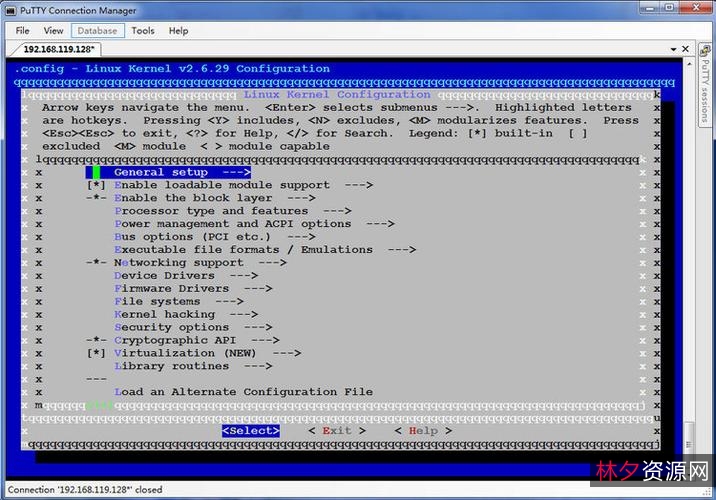Close the active tab with the X icon
This screenshot has height=500, width=716.
[684, 49]
